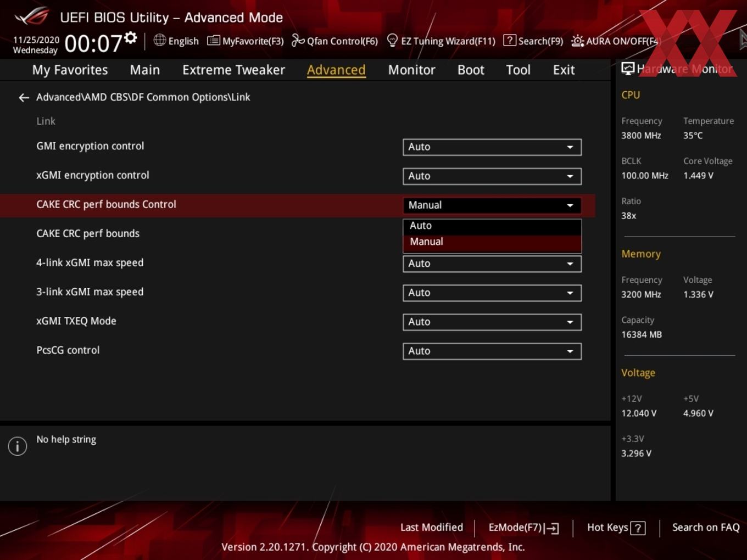Click the GMI encryption control label
The image size is (747, 560).
(x=90, y=146)
